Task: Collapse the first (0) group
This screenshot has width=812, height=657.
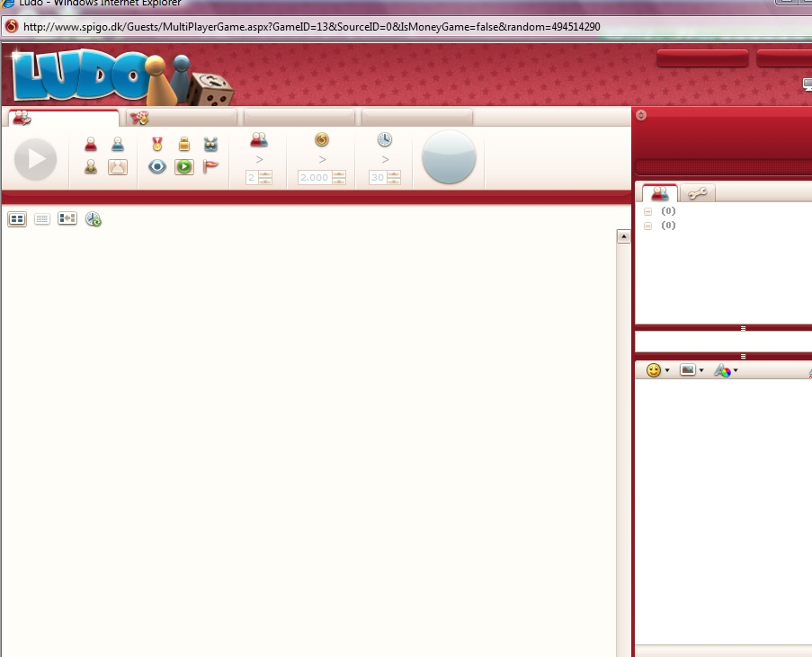Action: pyautogui.click(x=647, y=211)
